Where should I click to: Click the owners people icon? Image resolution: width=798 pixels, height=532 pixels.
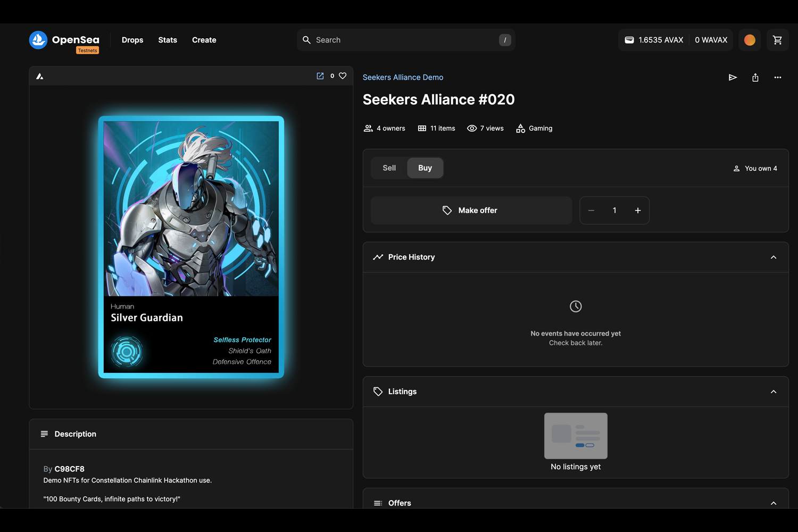pos(368,128)
